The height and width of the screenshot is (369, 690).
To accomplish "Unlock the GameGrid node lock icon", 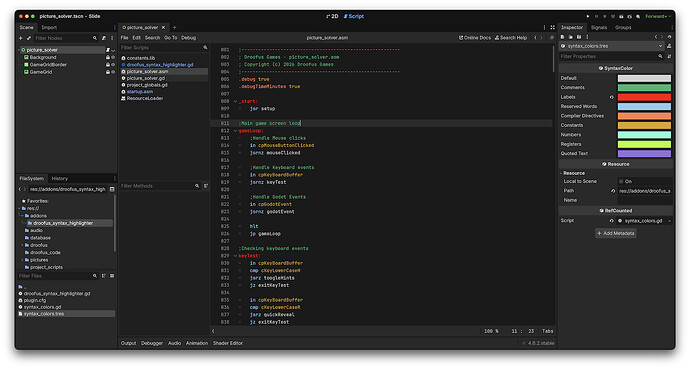I will (x=108, y=72).
